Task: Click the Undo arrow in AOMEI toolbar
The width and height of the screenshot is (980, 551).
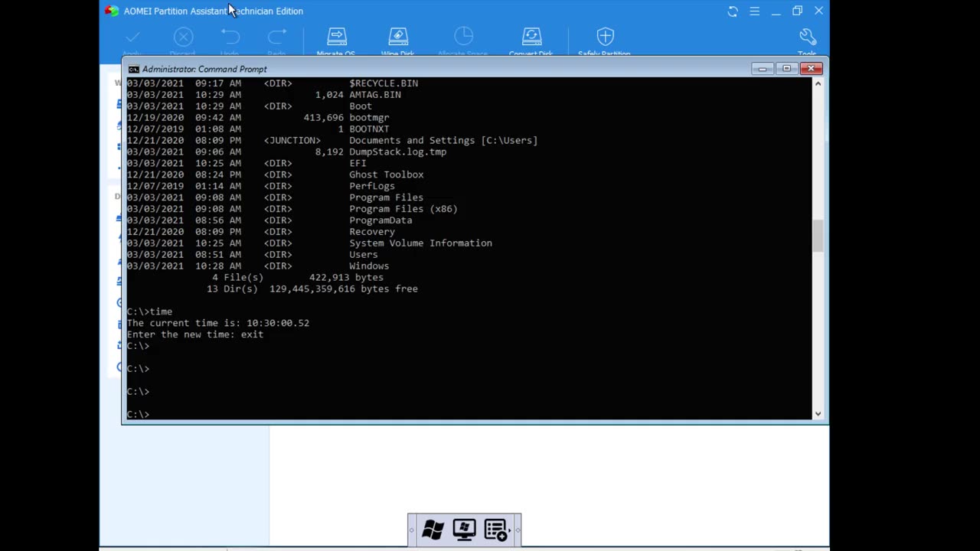Action: click(230, 37)
